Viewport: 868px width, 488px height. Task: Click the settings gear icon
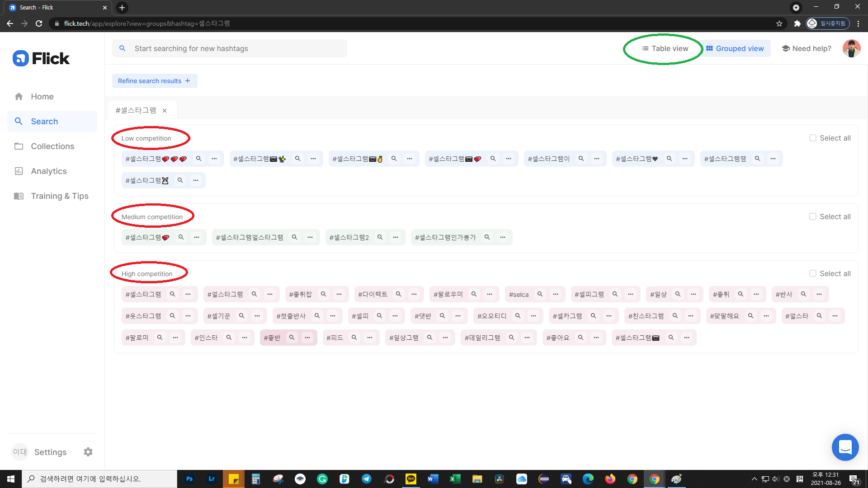click(88, 452)
